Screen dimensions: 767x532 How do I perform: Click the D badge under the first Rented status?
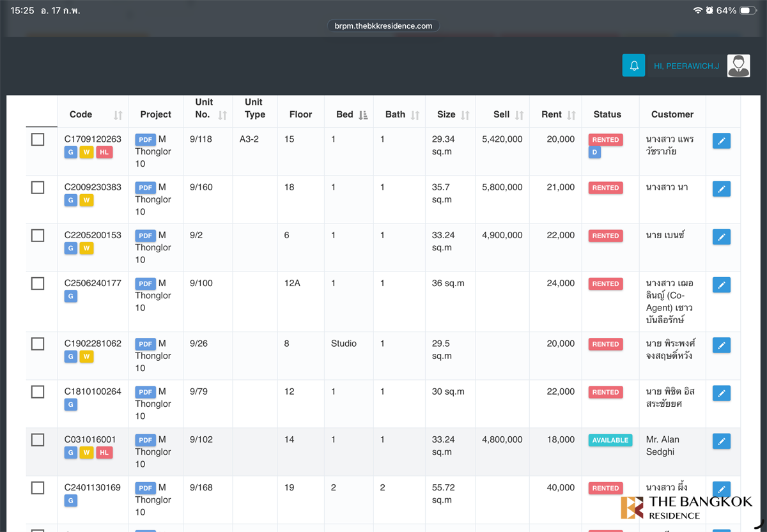point(594,153)
